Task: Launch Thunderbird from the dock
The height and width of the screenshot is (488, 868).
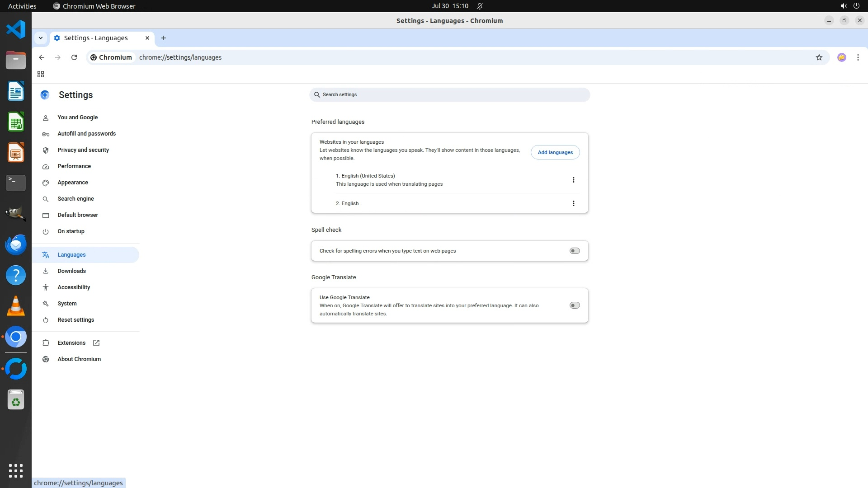Action: [x=16, y=244]
